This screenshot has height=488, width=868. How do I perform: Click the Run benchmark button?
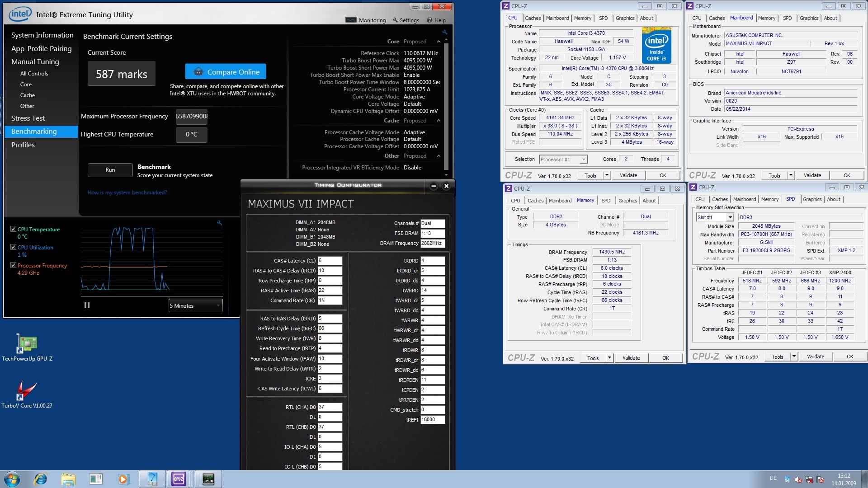(110, 170)
